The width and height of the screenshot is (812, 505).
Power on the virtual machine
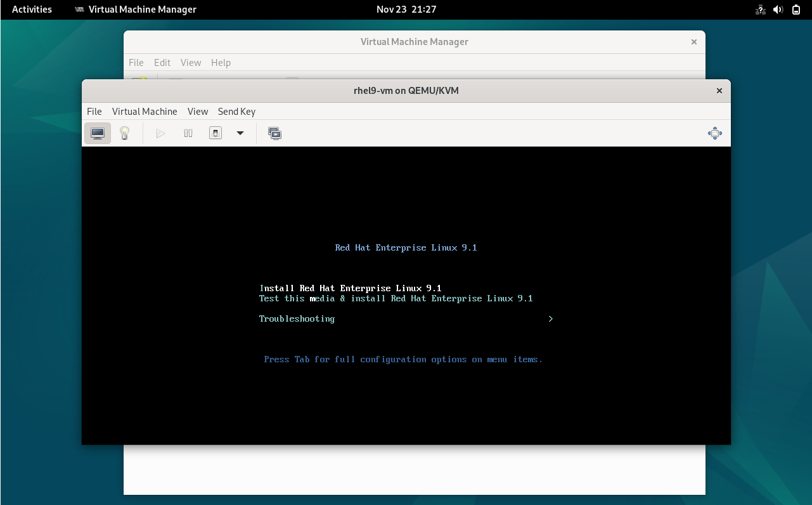pyautogui.click(x=160, y=133)
